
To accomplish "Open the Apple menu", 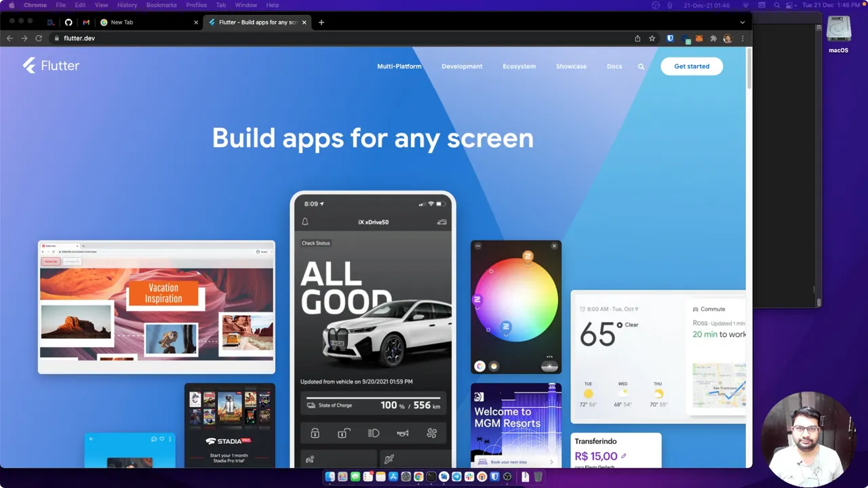I will (x=12, y=5).
